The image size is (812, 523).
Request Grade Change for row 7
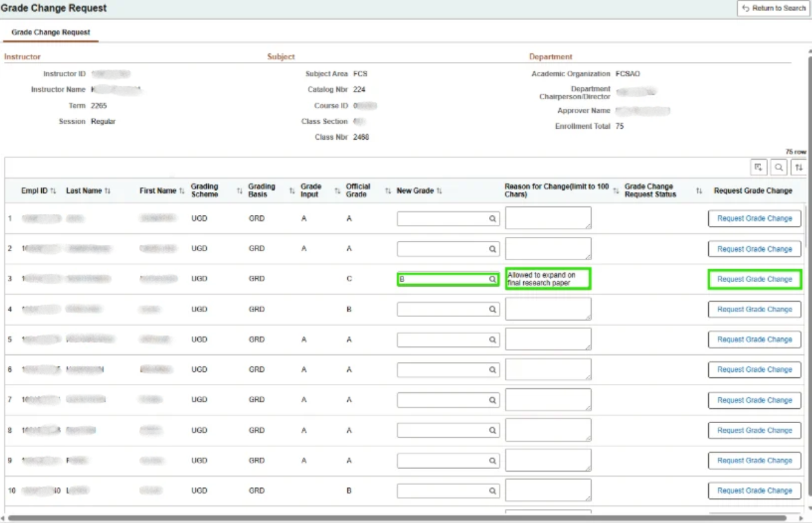click(x=755, y=400)
